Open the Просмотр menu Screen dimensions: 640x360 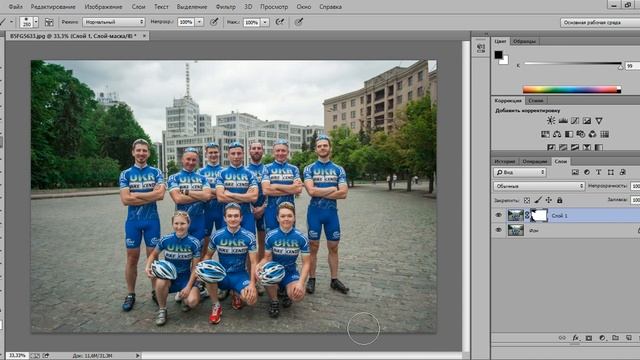[274, 7]
